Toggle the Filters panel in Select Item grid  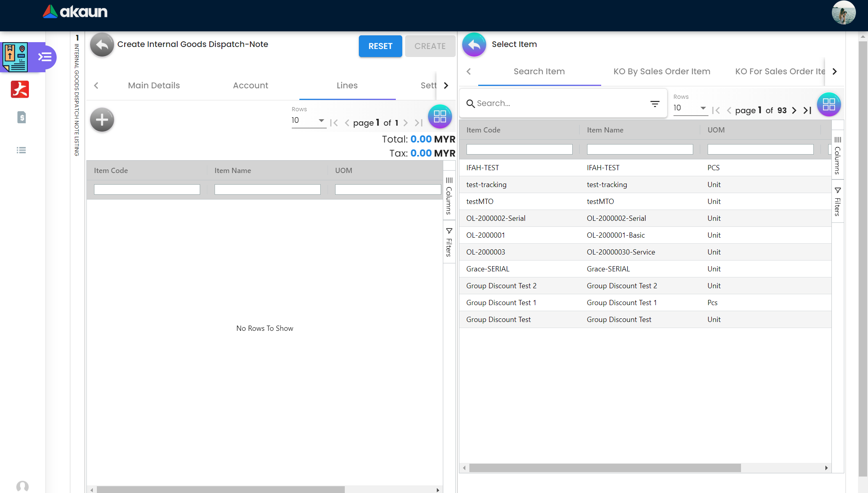coord(837,202)
